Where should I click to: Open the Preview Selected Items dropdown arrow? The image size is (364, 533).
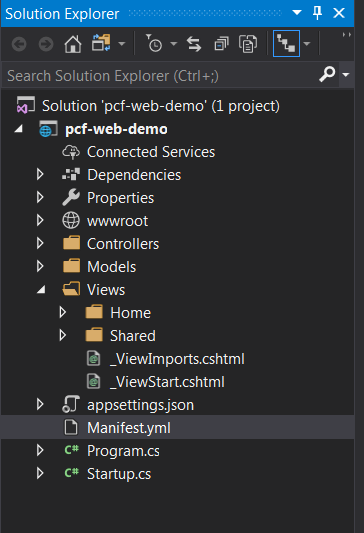[x=307, y=44]
